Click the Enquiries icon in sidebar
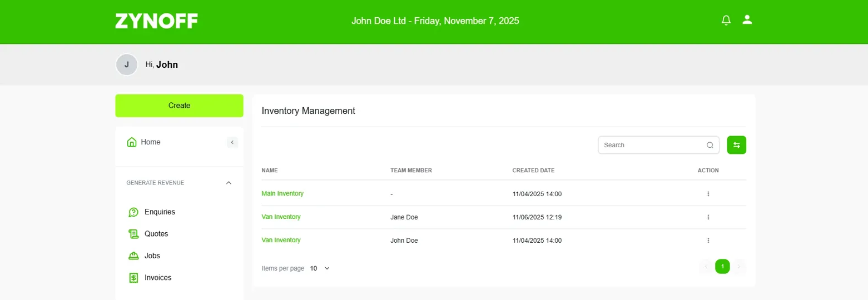868x300 pixels. (x=133, y=212)
